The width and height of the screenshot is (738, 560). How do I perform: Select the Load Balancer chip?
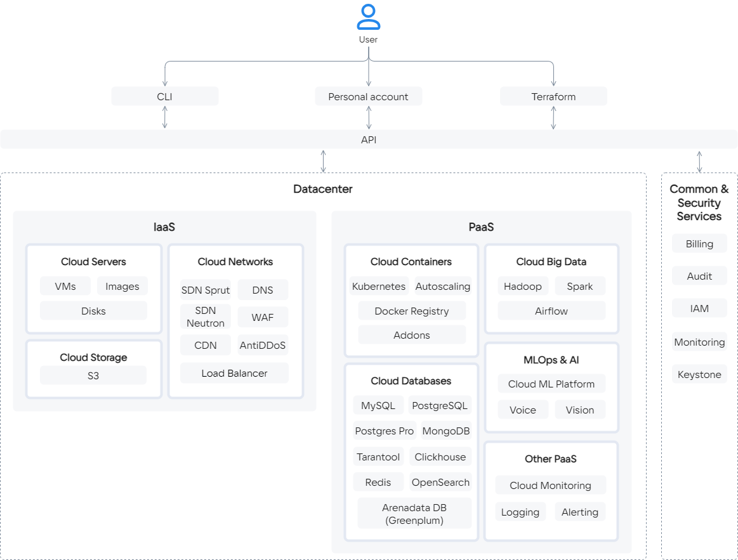tap(234, 373)
